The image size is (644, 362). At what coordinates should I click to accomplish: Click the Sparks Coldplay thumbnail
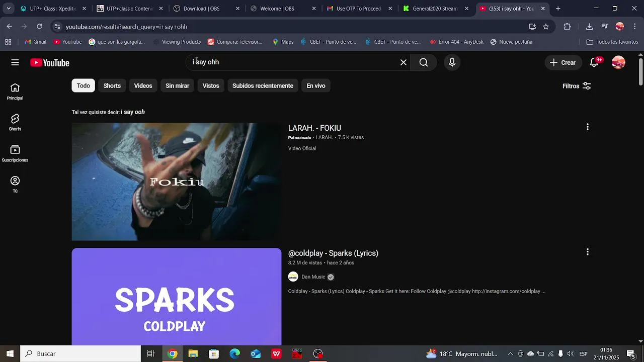(x=177, y=297)
